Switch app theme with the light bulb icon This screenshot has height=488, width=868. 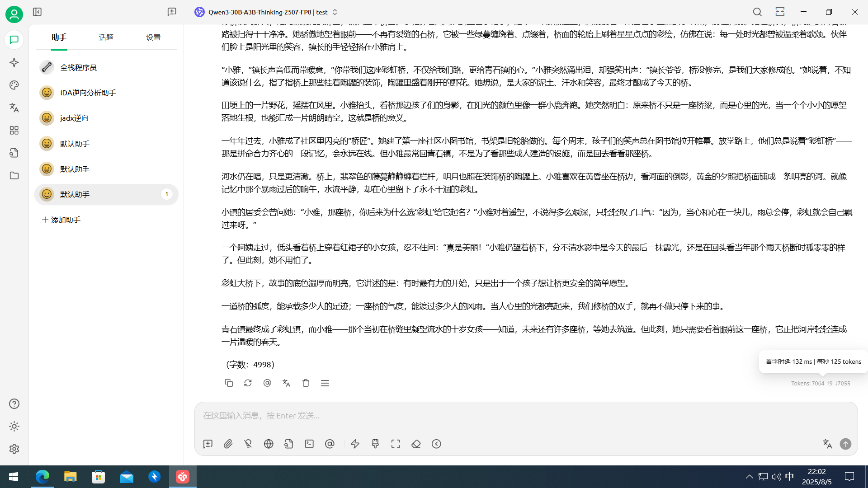14,426
